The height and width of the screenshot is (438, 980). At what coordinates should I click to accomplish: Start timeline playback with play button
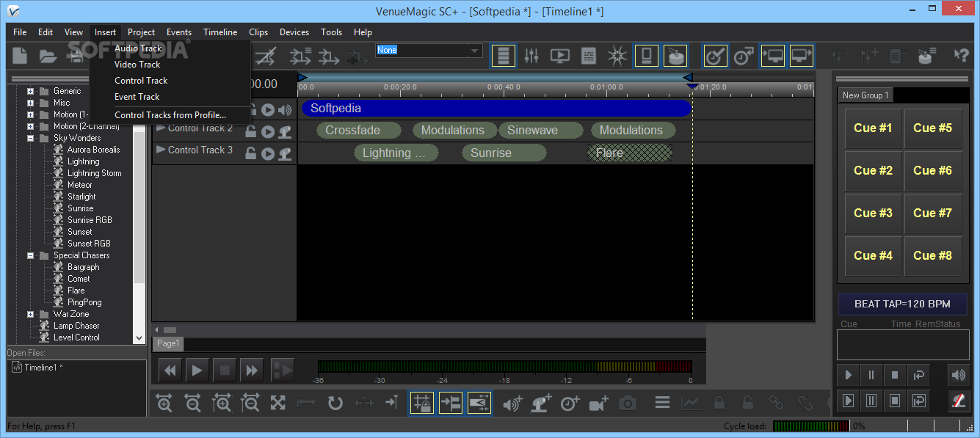(x=197, y=370)
